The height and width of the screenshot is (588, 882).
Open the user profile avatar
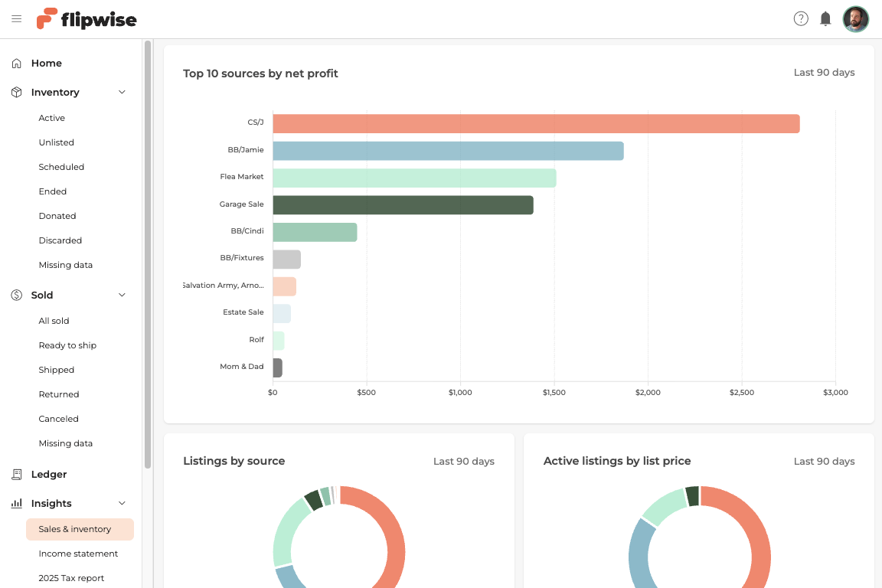[855, 19]
